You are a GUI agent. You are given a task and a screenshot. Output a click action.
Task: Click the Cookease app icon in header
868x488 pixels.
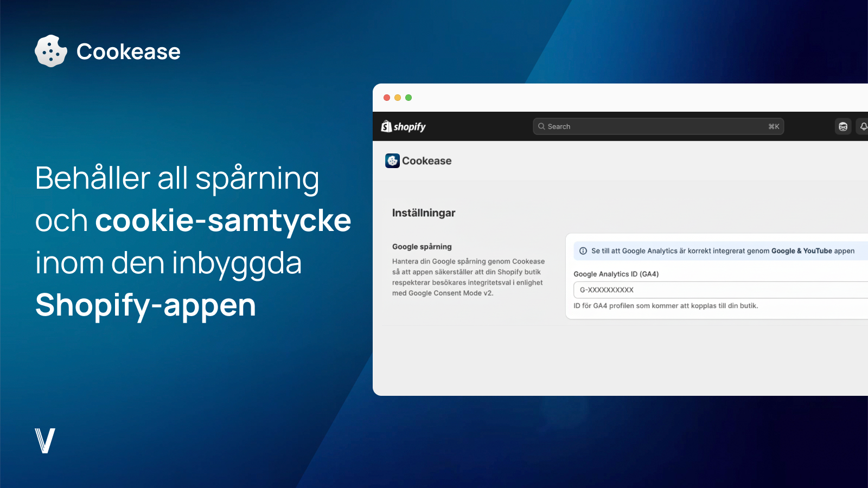point(392,160)
